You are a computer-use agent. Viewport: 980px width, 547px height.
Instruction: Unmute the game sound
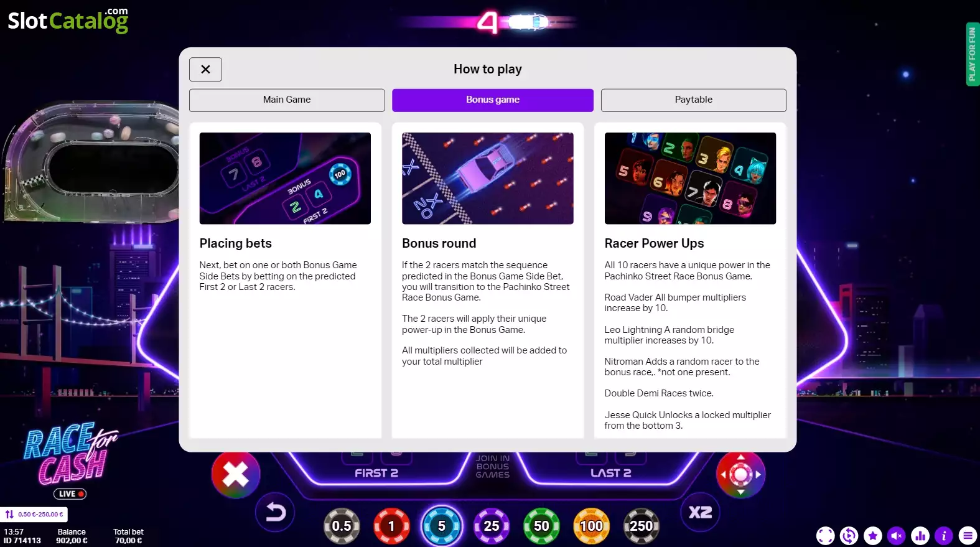pos(896,535)
